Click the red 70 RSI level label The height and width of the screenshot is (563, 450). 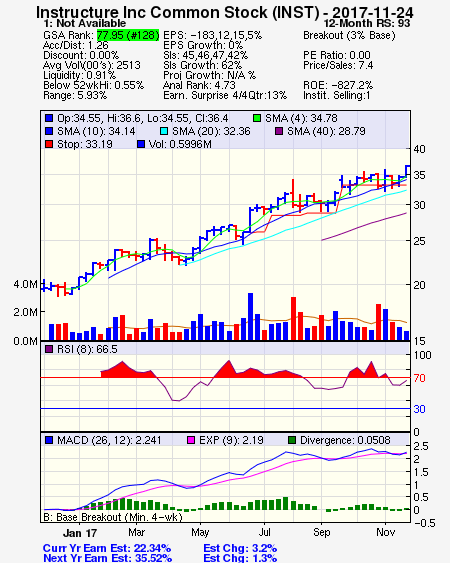point(419,378)
